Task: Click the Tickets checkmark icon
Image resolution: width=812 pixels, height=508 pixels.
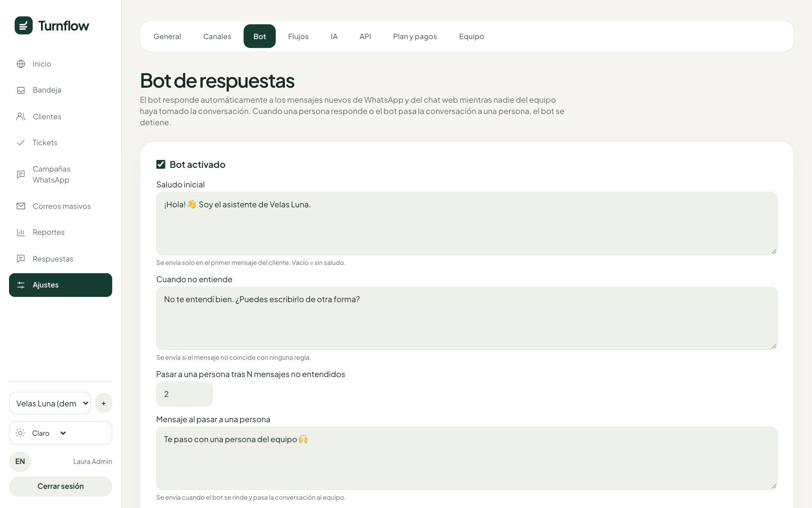Action: tap(21, 143)
